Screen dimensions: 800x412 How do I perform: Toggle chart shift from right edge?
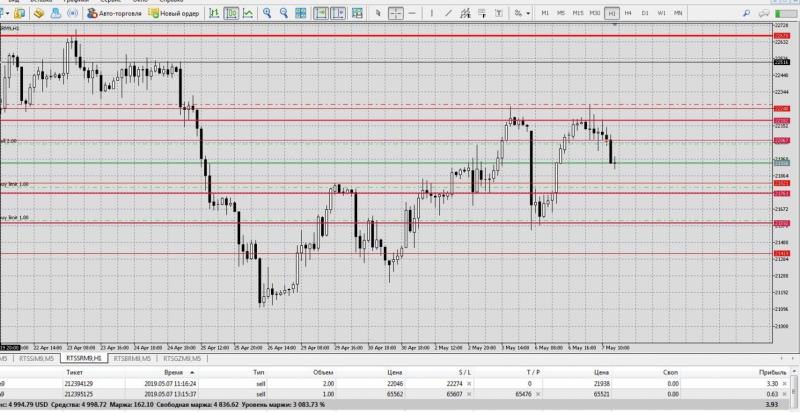click(340, 14)
